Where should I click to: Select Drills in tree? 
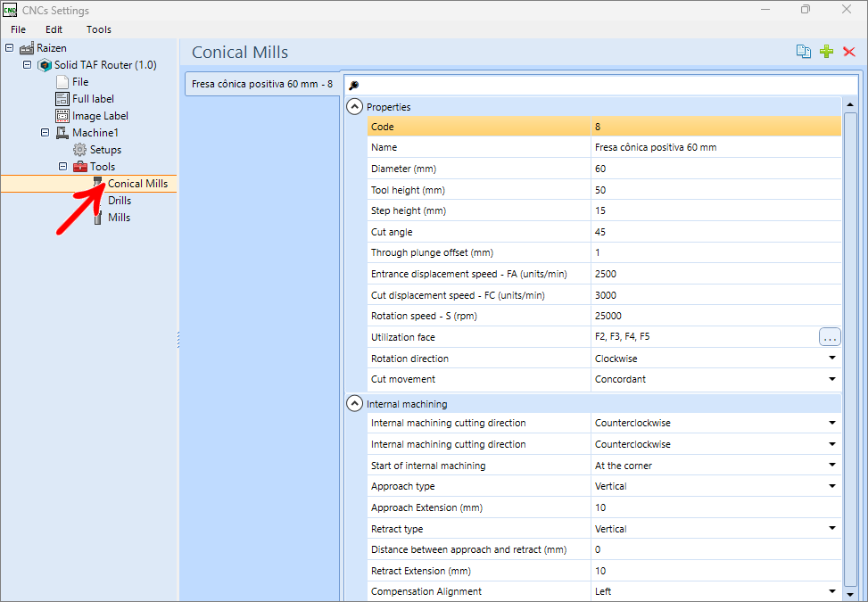[x=120, y=201]
